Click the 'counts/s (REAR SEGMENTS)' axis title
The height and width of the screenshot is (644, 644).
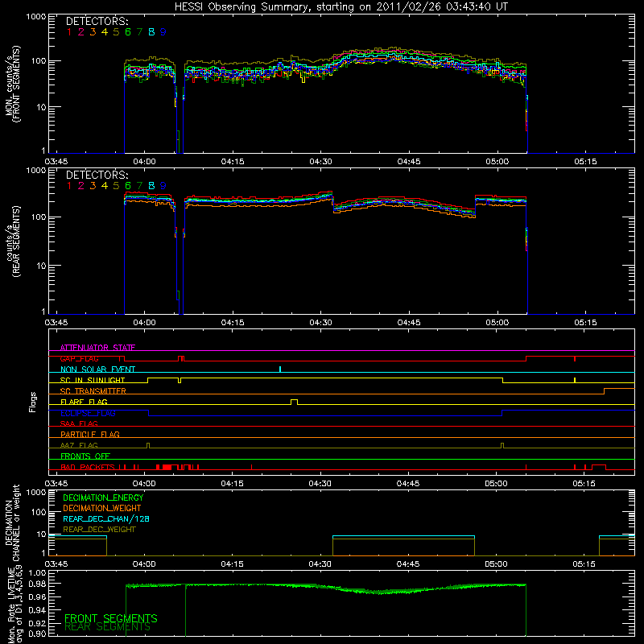tap(13, 242)
